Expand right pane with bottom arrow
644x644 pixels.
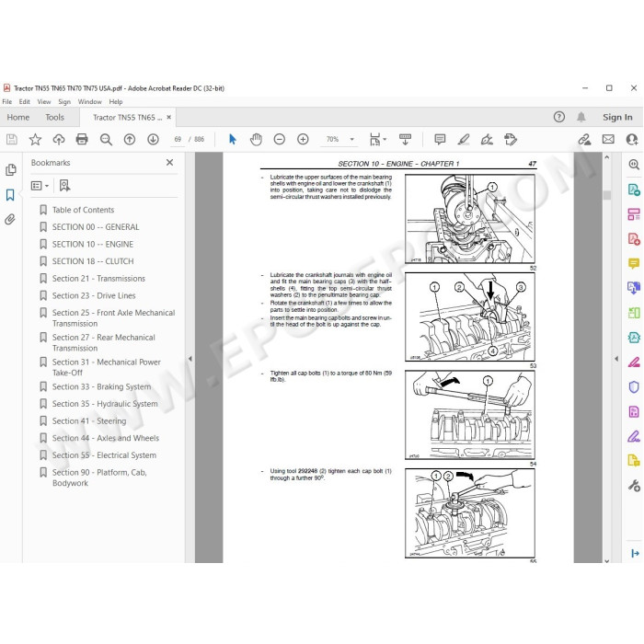[635, 554]
